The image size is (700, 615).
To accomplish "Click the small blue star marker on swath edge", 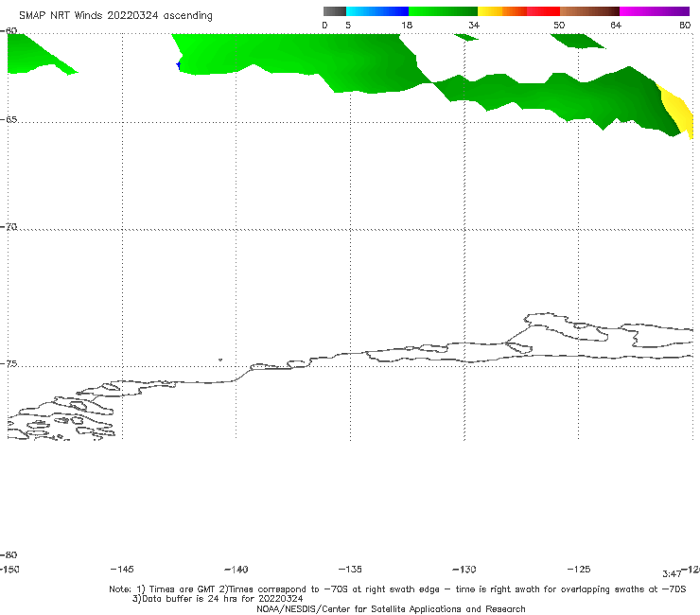I will tap(179, 65).
